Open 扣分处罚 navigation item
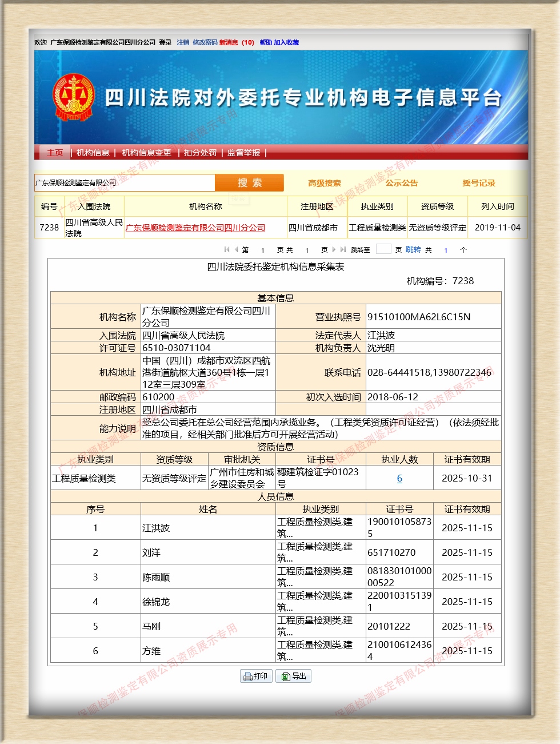Screen dimensions: 560x744 (200, 153)
